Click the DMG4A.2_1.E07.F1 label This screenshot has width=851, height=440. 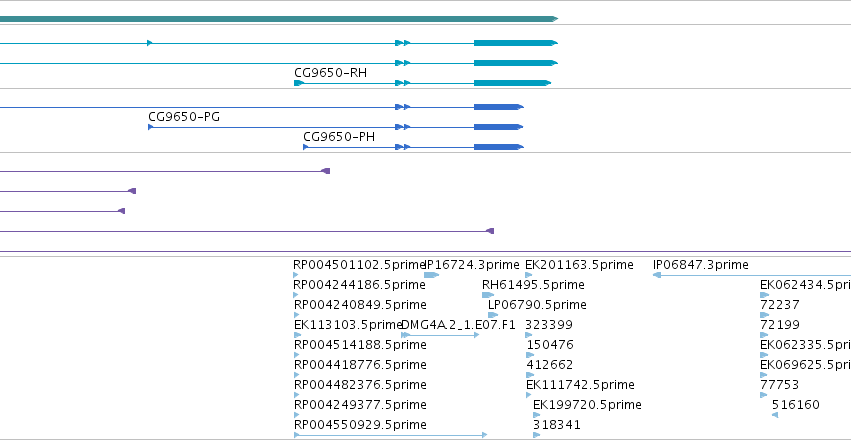click(x=458, y=325)
